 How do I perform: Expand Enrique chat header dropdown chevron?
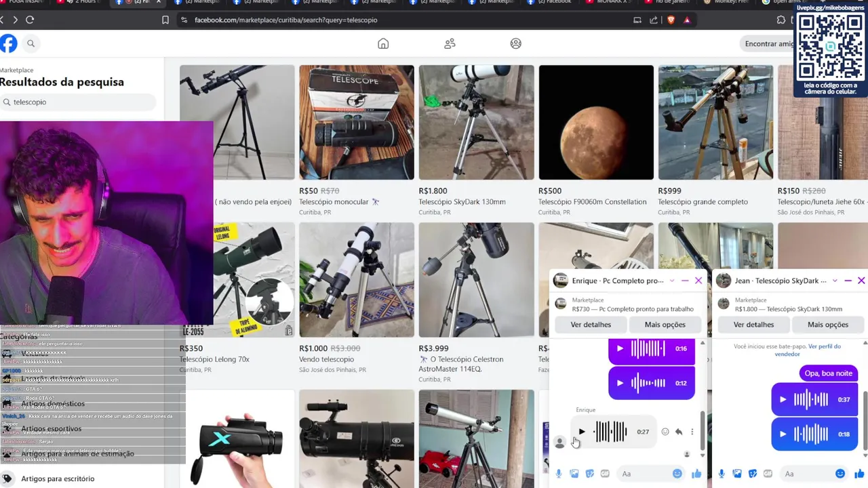point(672,281)
